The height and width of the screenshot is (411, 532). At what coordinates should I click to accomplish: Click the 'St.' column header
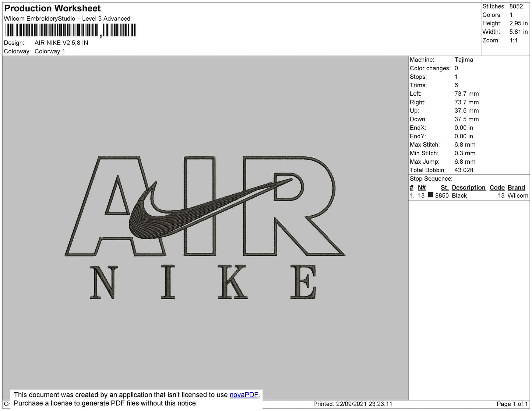[445, 187]
